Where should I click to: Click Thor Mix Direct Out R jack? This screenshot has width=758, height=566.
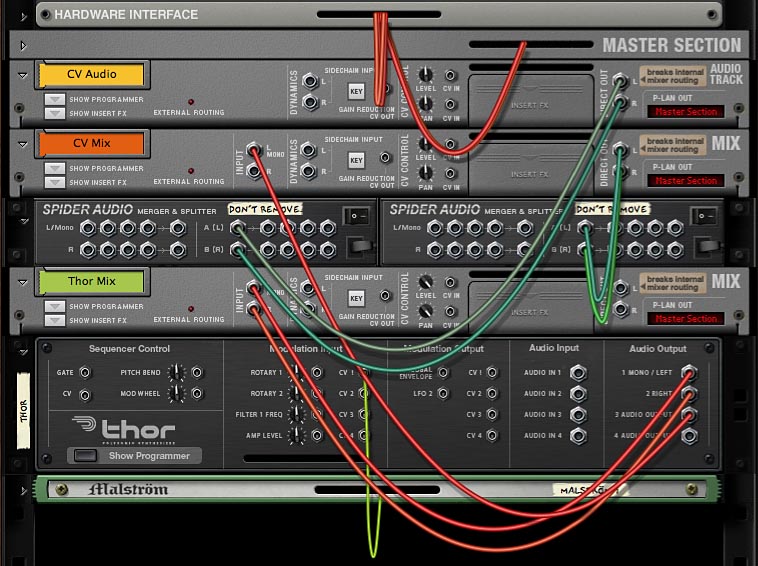[620, 308]
